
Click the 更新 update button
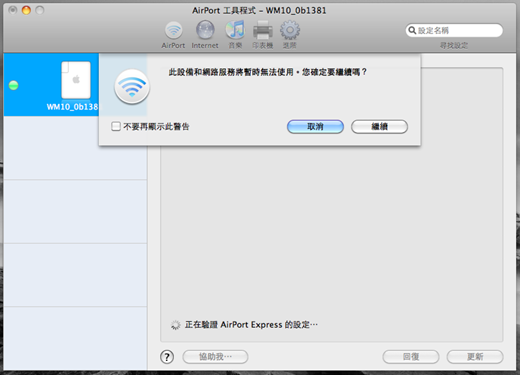pyautogui.click(x=475, y=357)
